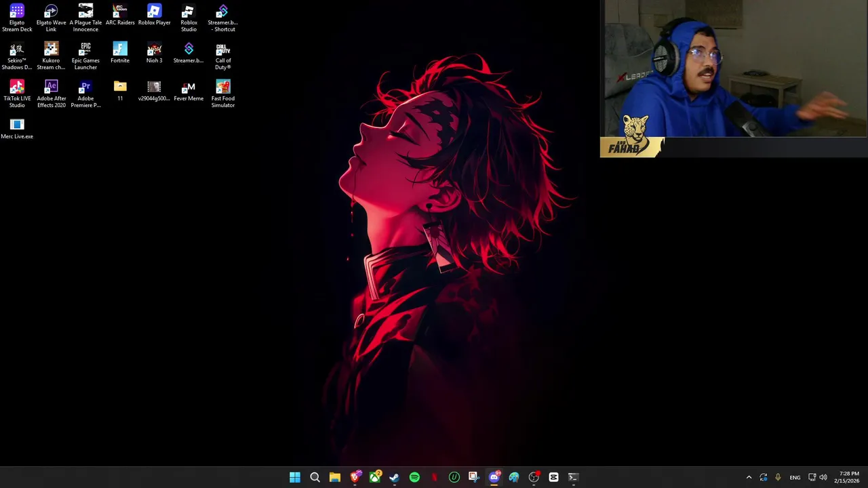Open Brave browser from the taskbar
The width and height of the screenshot is (868, 488).
355,477
